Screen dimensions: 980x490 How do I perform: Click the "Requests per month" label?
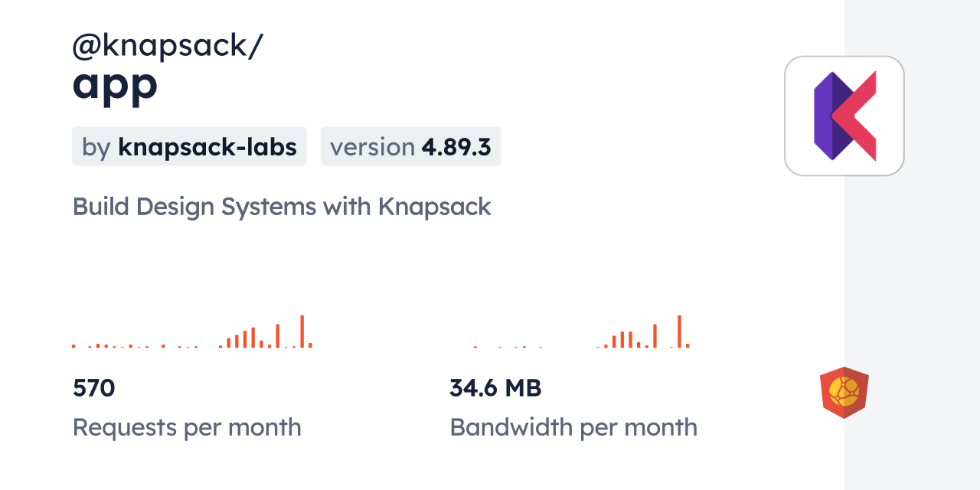(187, 427)
